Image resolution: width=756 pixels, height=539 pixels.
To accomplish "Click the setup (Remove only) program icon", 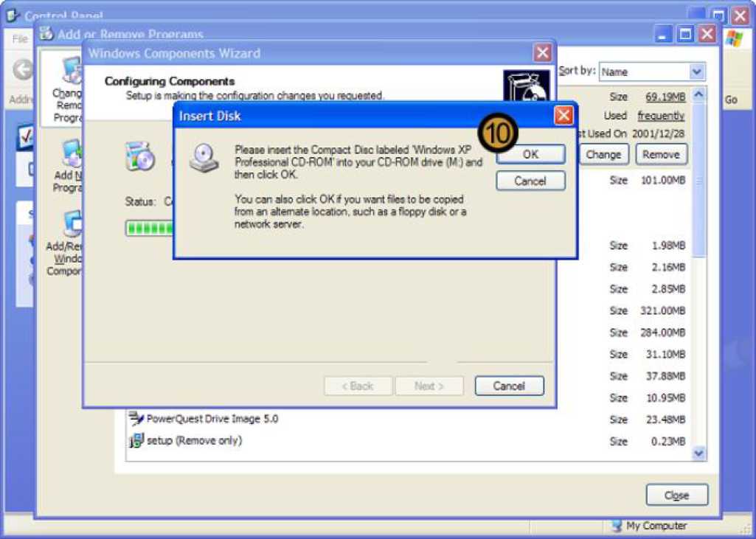I will click(x=136, y=441).
